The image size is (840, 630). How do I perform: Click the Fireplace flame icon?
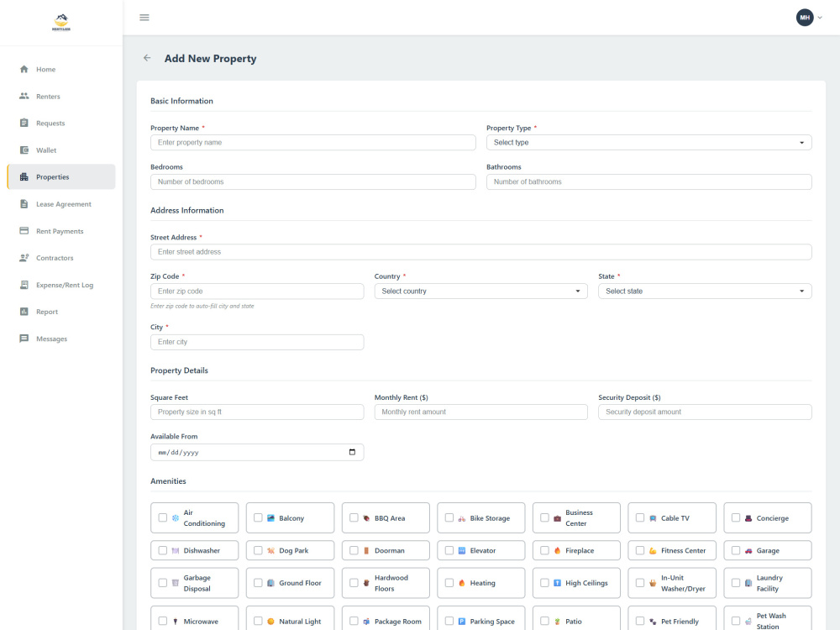click(557, 550)
